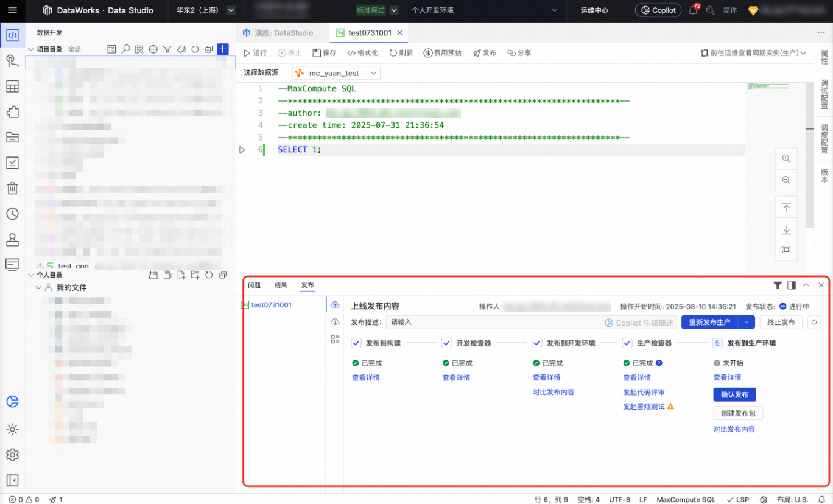833x504 pixels.
Task: Open the recycle bin icon in left sidebar
Action: (12, 188)
